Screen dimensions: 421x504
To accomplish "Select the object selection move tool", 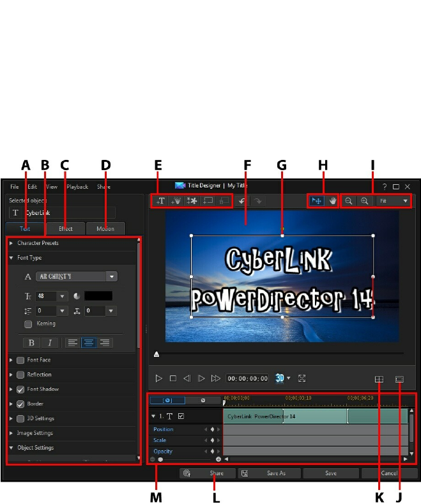I will coord(316,201).
